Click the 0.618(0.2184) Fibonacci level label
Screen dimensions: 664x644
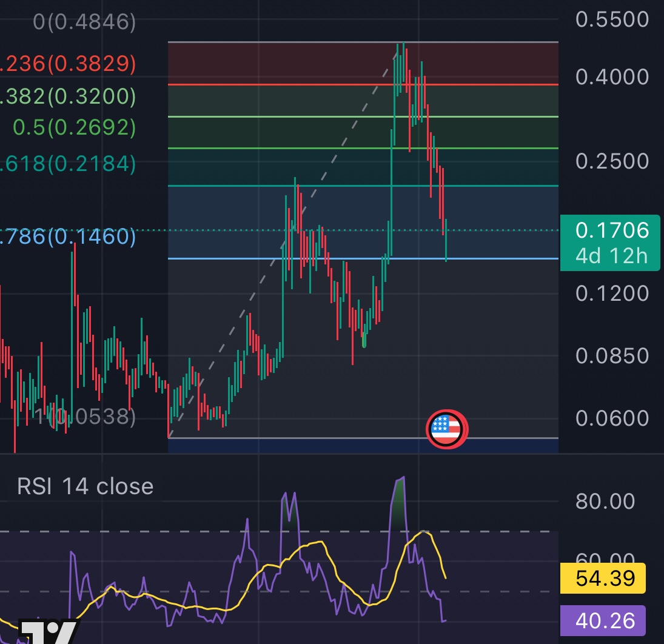pyautogui.click(x=68, y=164)
